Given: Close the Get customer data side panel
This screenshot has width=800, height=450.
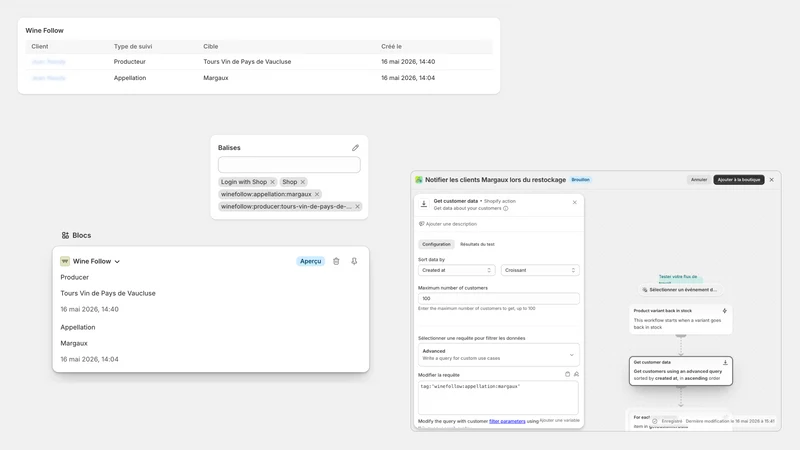Looking at the screenshot, I should (x=574, y=202).
